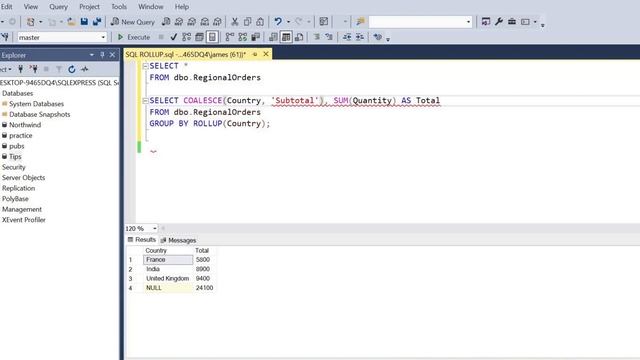Click the Find in Files icon
The image size is (640, 360).
360,22
